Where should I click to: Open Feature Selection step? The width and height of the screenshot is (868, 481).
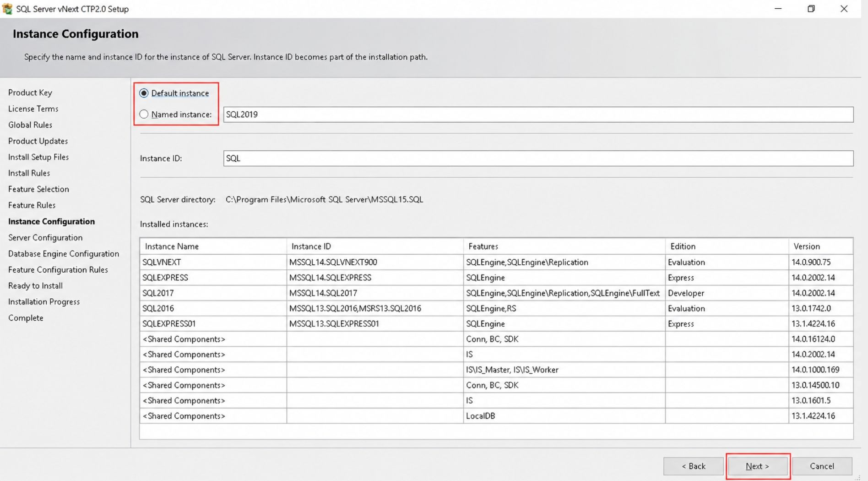(x=38, y=189)
